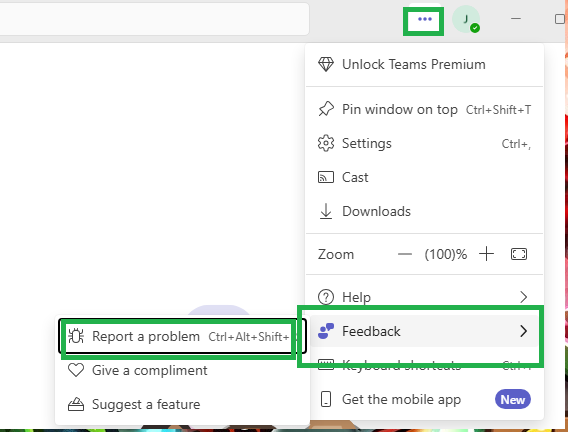Click the bug icon for Report a problem
This screenshot has width=568, height=432.
[x=76, y=336]
